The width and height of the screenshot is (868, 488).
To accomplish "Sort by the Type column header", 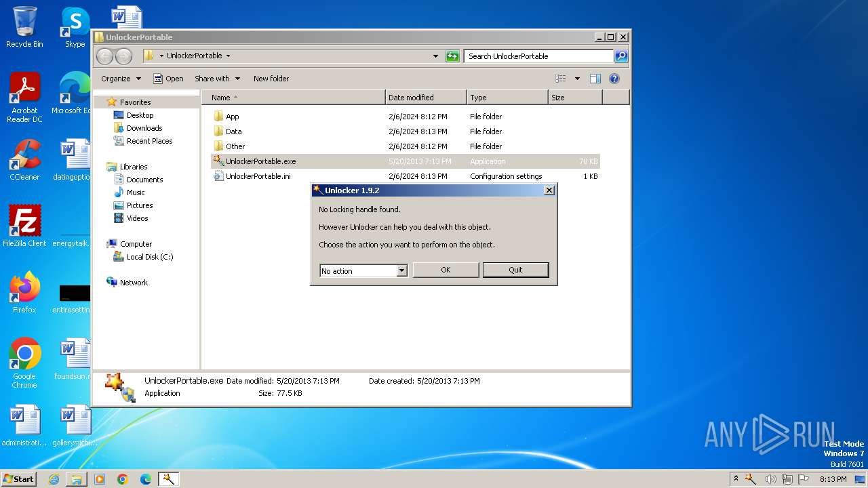I will [x=507, y=98].
